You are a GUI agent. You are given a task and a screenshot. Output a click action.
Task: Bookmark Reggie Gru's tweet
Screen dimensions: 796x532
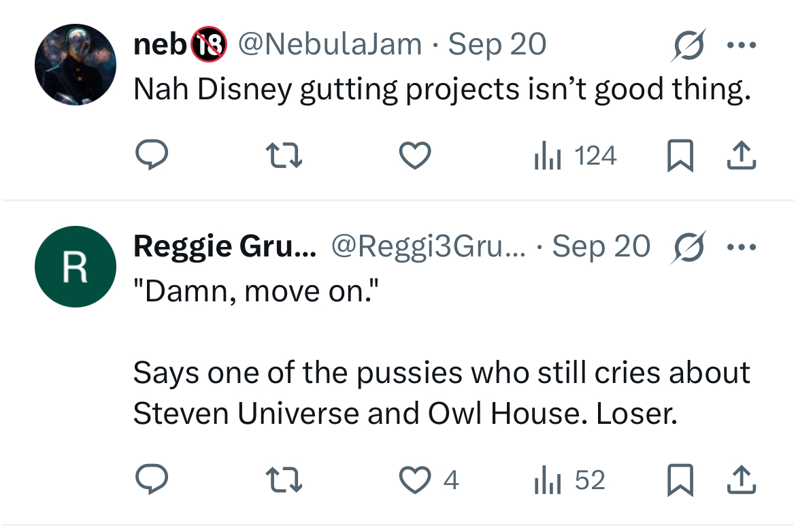pos(680,480)
